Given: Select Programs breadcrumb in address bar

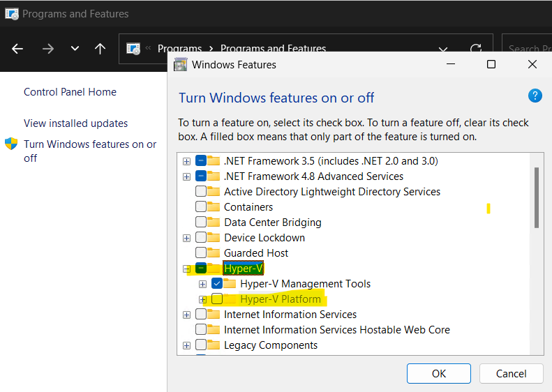Looking at the screenshot, I should point(179,48).
